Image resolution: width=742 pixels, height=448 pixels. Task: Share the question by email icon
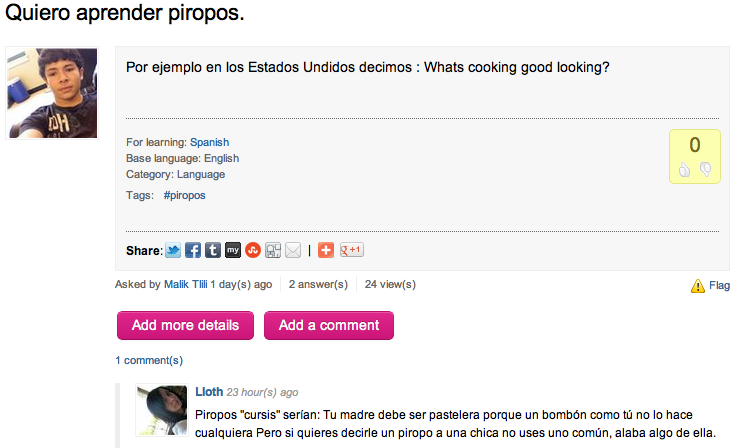pos(293,250)
